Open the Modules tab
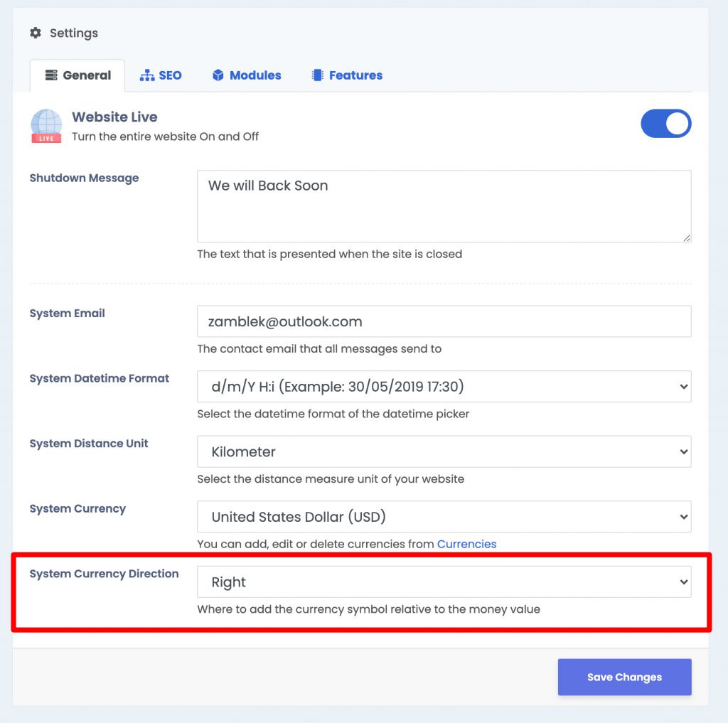 point(247,75)
